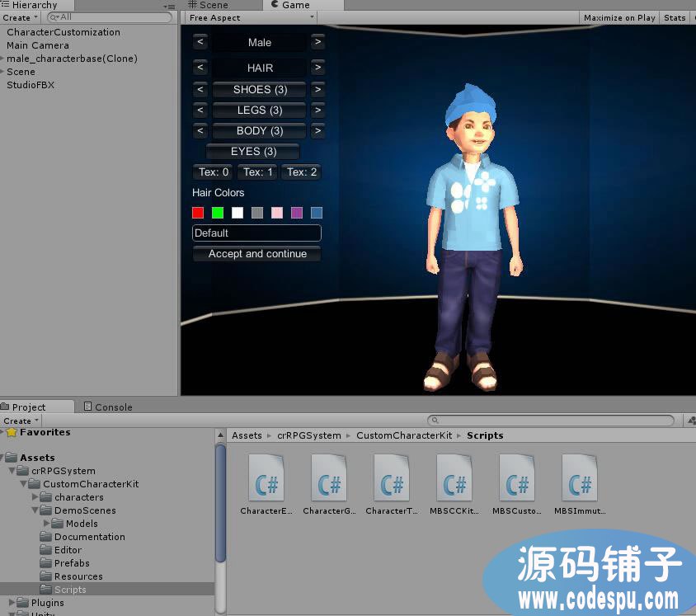This screenshot has width=696, height=616.
Task: Click the Prefabs folder icon
Action: coord(45,562)
